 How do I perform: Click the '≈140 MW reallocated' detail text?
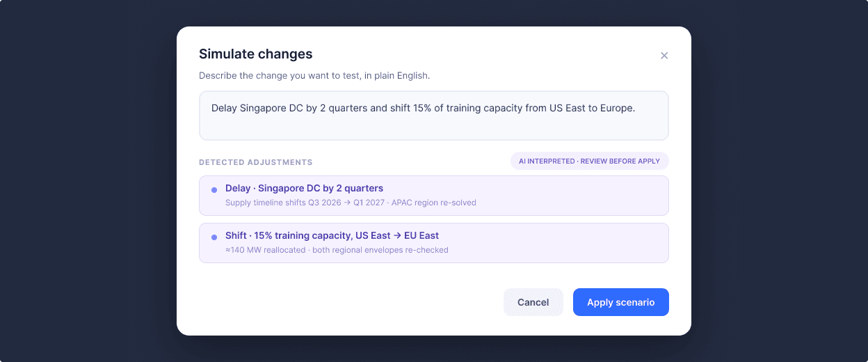[264, 250]
